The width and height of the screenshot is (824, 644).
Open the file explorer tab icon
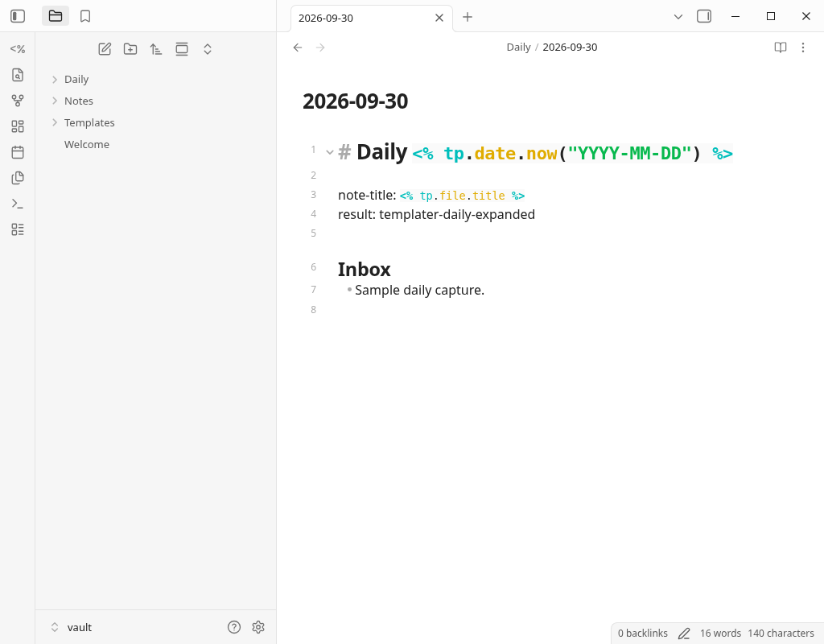pos(56,16)
